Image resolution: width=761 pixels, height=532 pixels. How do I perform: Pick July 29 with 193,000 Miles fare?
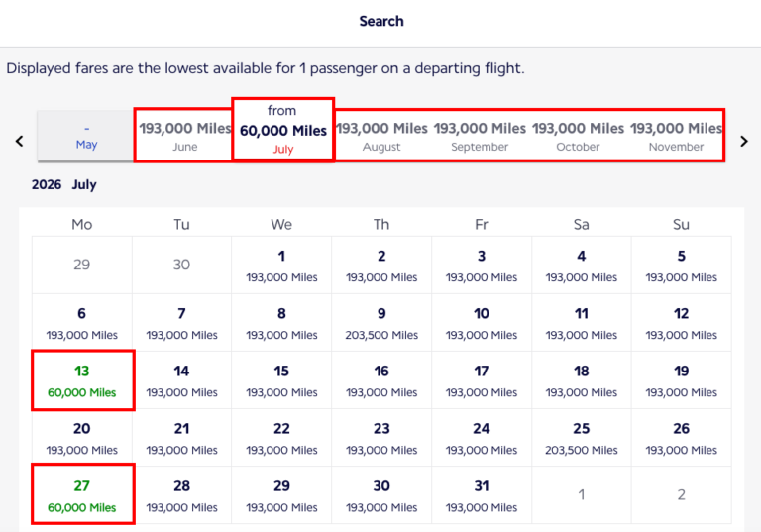coord(281,495)
